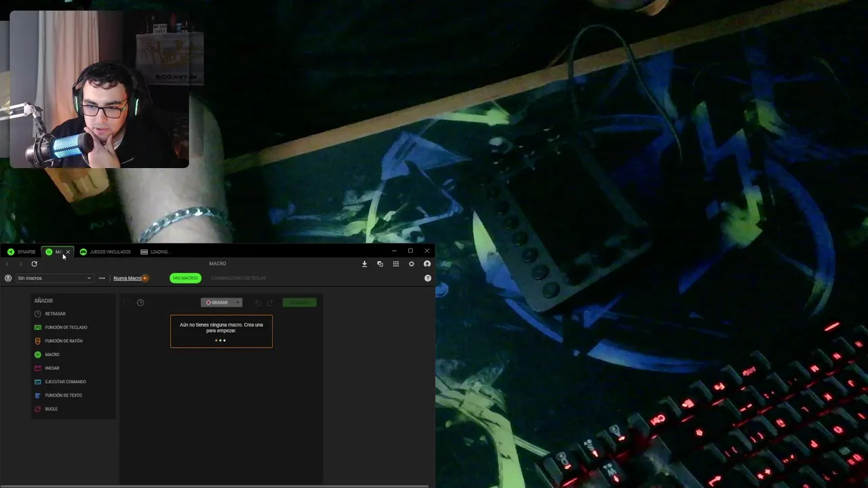Image resolution: width=868 pixels, height=488 pixels.
Task: Close the Macro tab
Action: [x=68, y=252]
